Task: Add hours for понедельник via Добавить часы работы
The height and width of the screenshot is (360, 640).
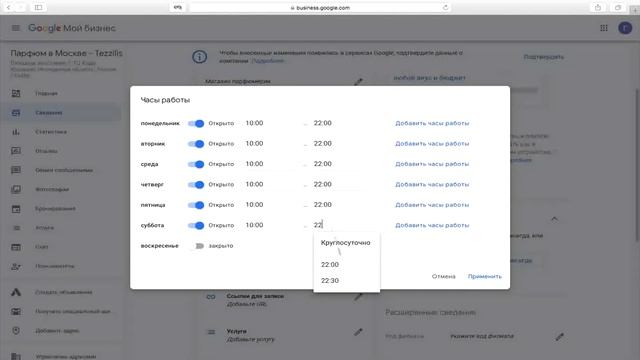Action: coord(432,123)
